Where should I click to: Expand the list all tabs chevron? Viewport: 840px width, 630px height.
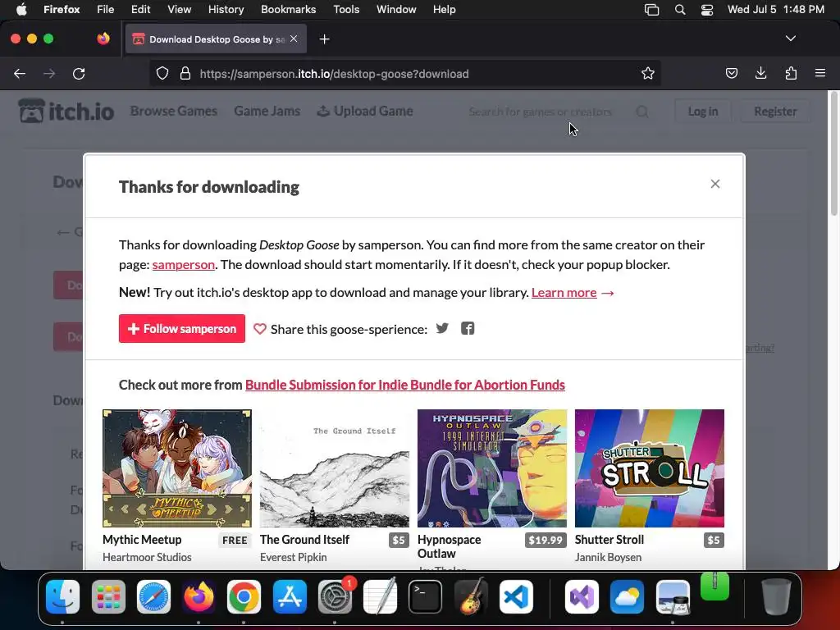pyautogui.click(x=790, y=39)
